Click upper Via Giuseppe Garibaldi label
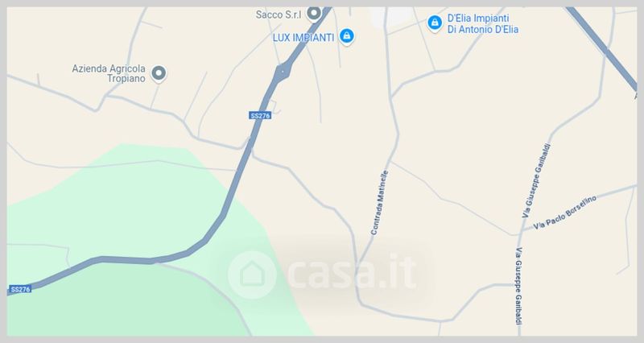 tap(536, 180)
